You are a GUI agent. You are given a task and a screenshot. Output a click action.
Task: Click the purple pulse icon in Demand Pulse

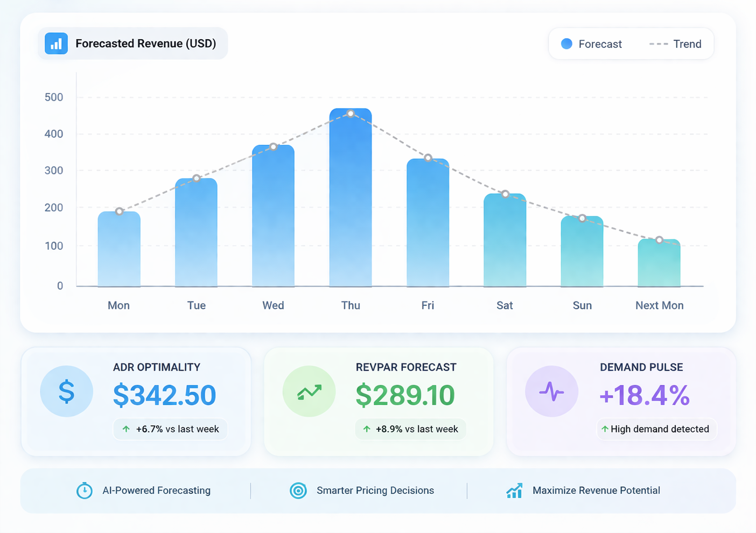[x=551, y=391]
